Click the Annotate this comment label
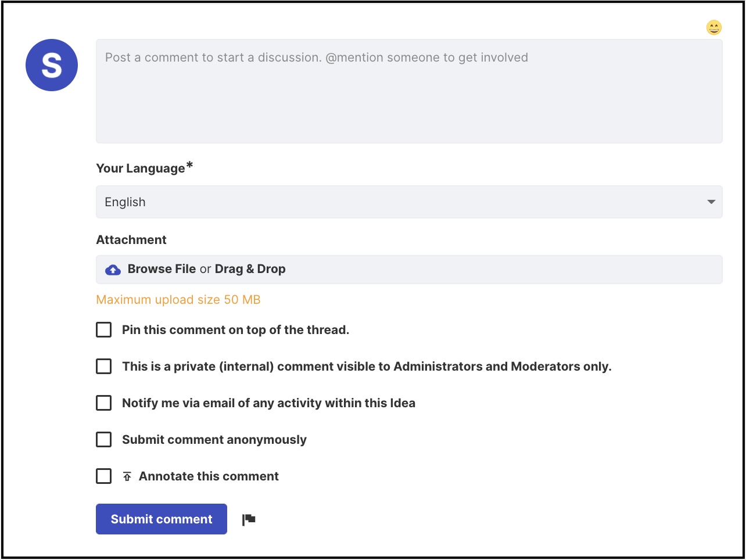This screenshot has width=746, height=560. [x=209, y=476]
